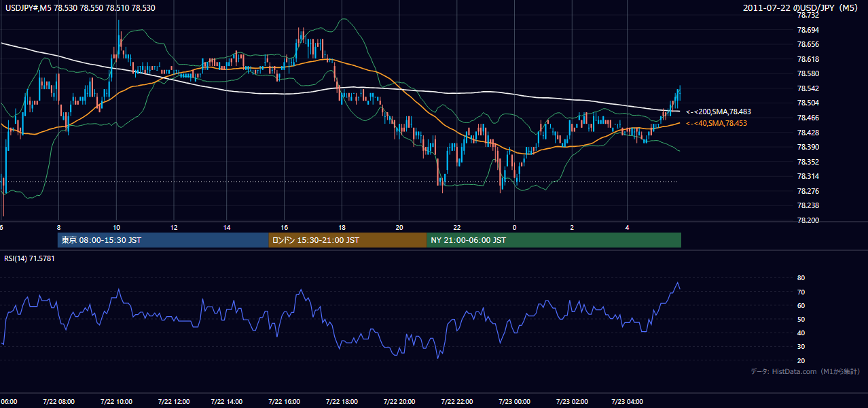Viewport: 868px width, 408px height.
Task: Click hour tick '12' on the price chart
Action: click(174, 227)
